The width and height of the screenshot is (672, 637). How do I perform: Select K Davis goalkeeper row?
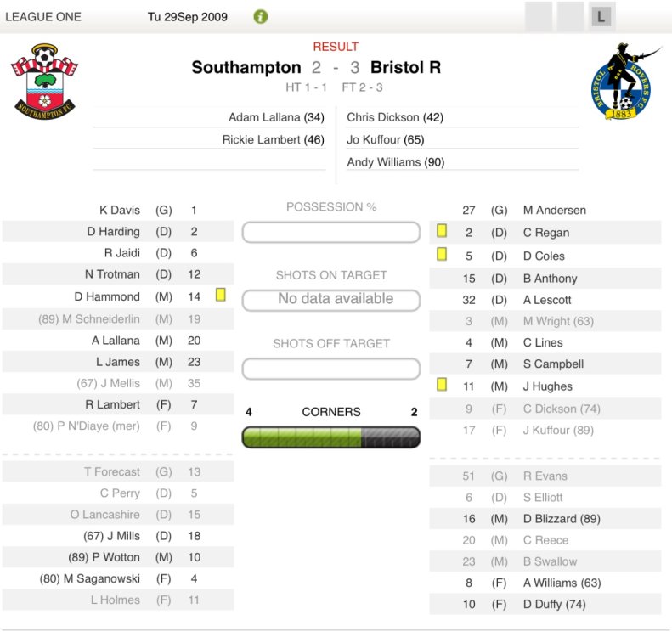119,210
